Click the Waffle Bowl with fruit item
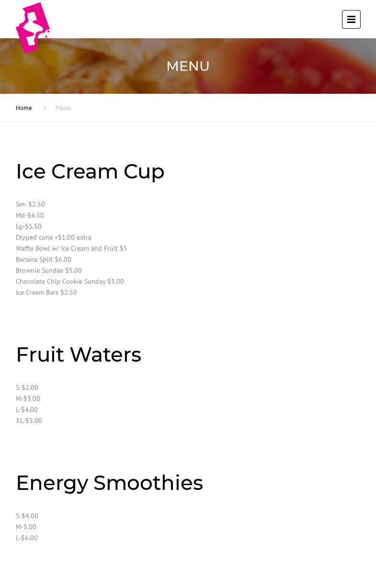 click(x=71, y=248)
